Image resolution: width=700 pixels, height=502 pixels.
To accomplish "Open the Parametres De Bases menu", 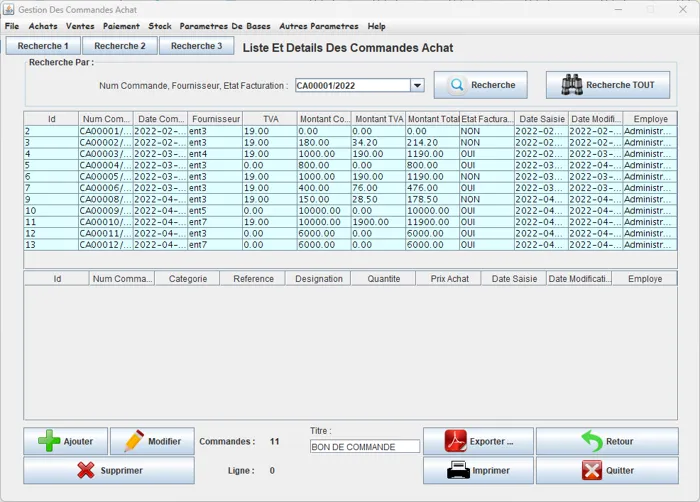I will point(225,26).
